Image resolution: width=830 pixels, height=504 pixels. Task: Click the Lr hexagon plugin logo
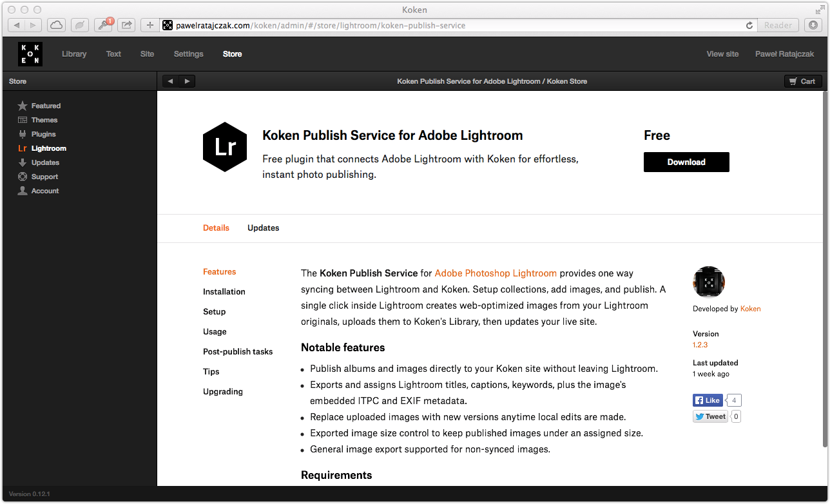(225, 147)
